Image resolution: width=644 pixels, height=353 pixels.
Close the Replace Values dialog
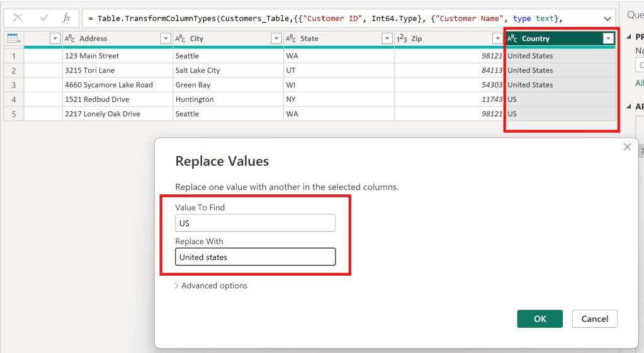(x=627, y=147)
